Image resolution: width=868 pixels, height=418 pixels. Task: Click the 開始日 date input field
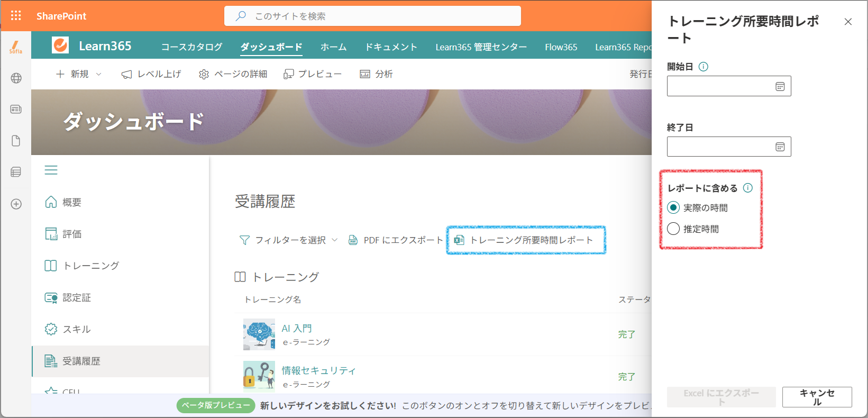pos(729,86)
